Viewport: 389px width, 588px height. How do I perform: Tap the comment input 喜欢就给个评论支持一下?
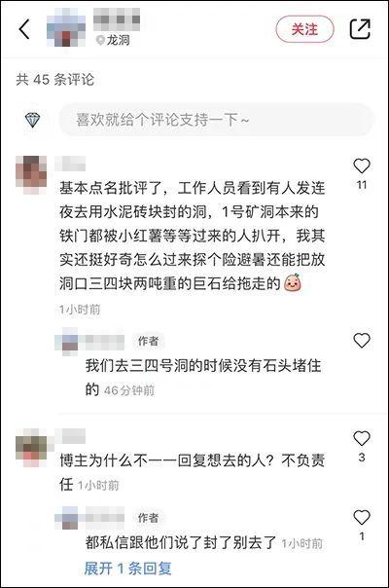coord(216,120)
